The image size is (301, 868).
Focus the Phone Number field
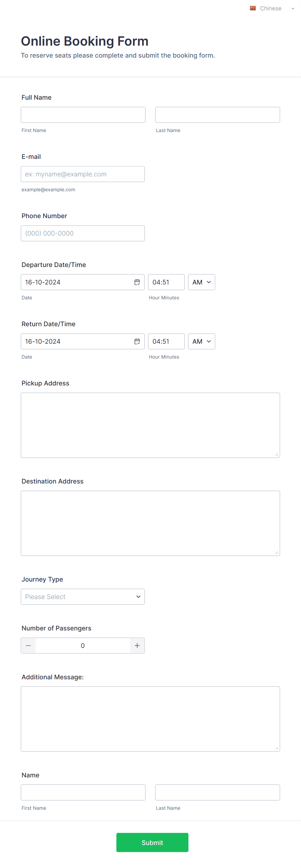click(83, 233)
